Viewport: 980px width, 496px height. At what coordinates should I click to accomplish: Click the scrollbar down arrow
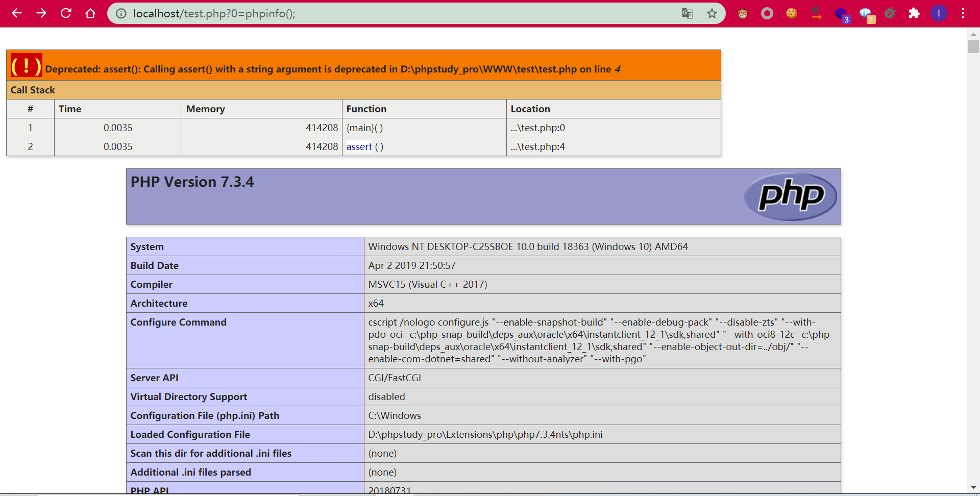[x=973, y=487]
